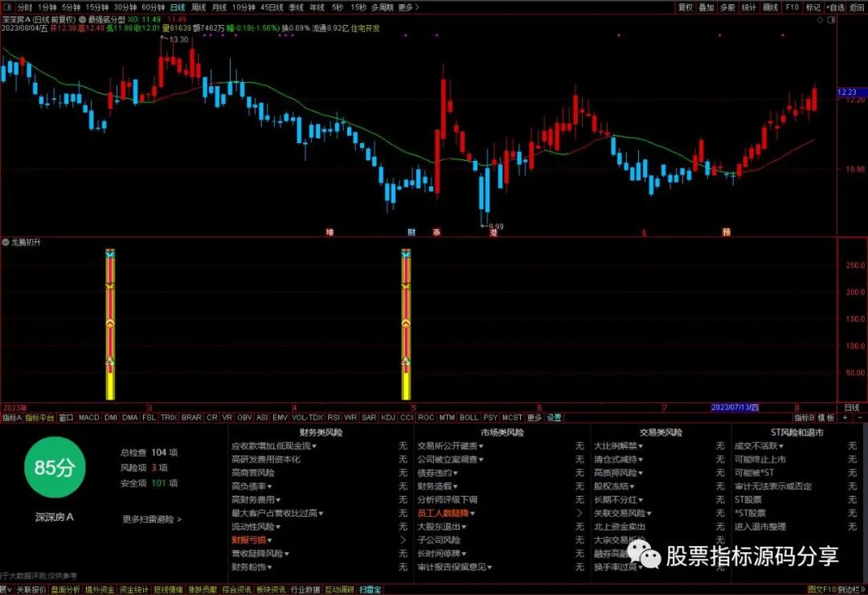Click 返回 back button

point(857,7)
